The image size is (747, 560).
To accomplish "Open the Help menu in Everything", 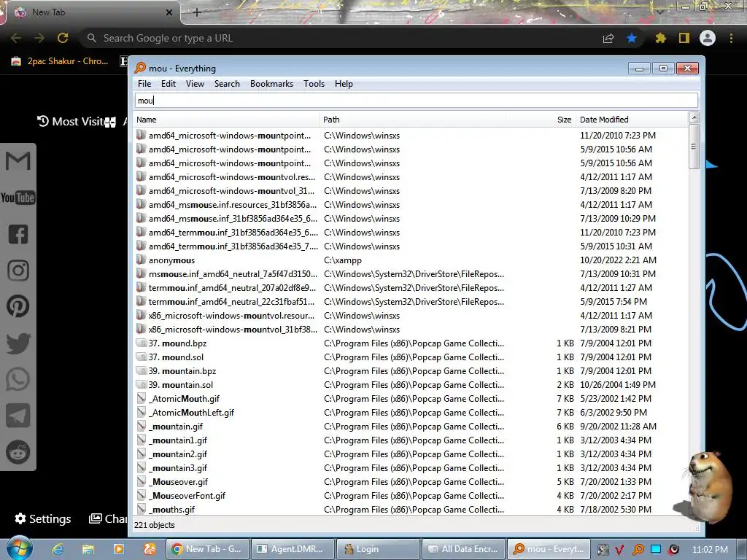I will pos(344,84).
